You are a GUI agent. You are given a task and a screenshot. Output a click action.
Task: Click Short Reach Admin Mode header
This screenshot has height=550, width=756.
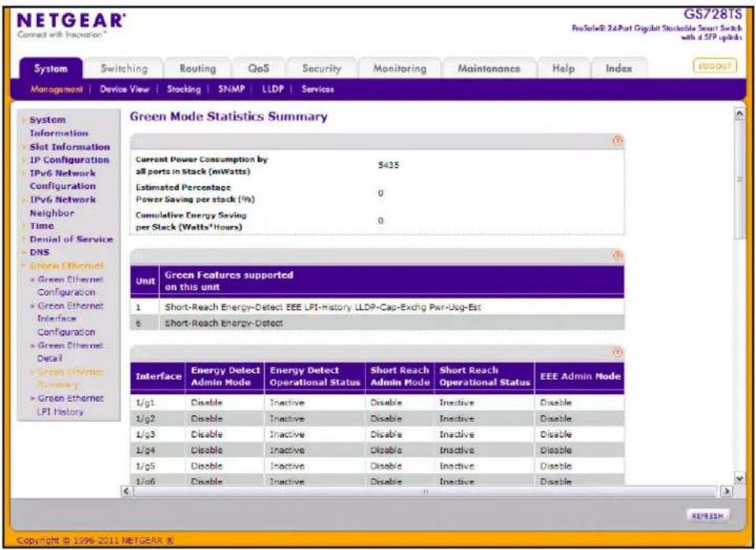click(400, 377)
